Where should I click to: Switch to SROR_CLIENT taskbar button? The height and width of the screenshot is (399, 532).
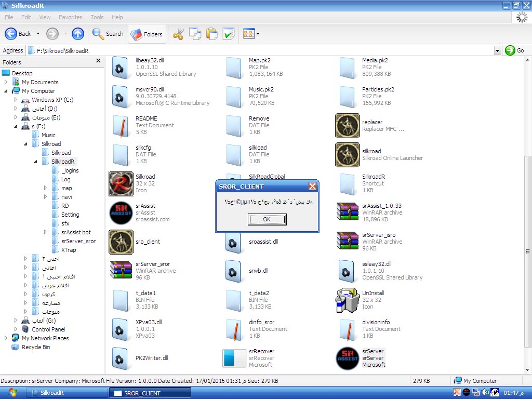pyautogui.click(x=150, y=393)
